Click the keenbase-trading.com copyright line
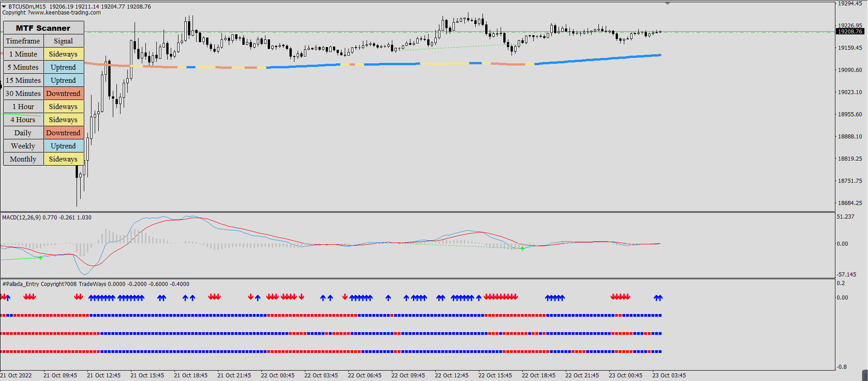868x381 pixels. point(52,13)
